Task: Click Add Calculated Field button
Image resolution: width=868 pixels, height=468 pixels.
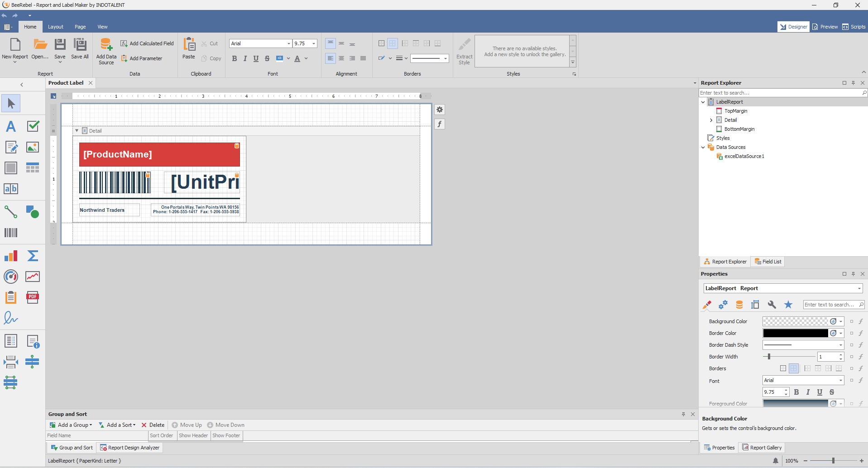Action: pyautogui.click(x=147, y=43)
